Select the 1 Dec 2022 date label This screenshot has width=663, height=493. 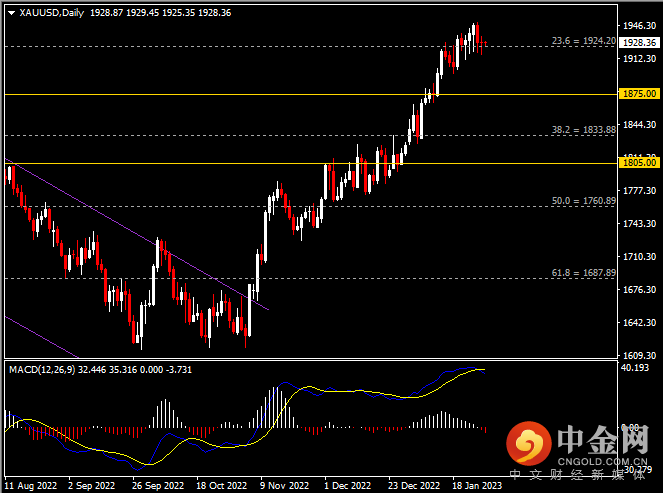pos(348,485)
